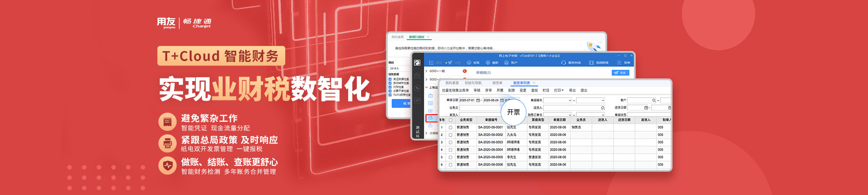Click search icon in 客户 field
The height and width of the screenshot is (195, 868).
(x=654, y=100)
